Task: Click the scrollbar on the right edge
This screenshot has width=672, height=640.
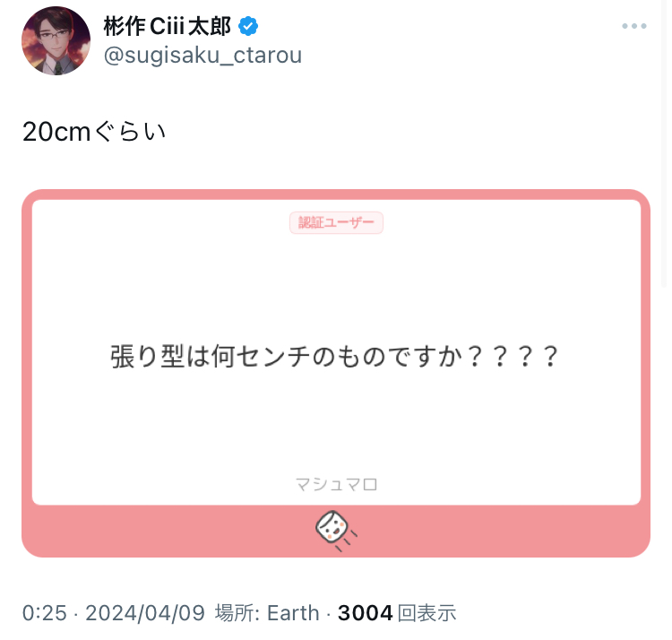Action: (x=665, y=143)
